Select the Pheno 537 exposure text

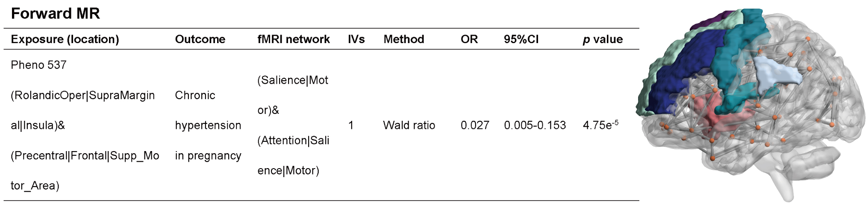point(38,65)
